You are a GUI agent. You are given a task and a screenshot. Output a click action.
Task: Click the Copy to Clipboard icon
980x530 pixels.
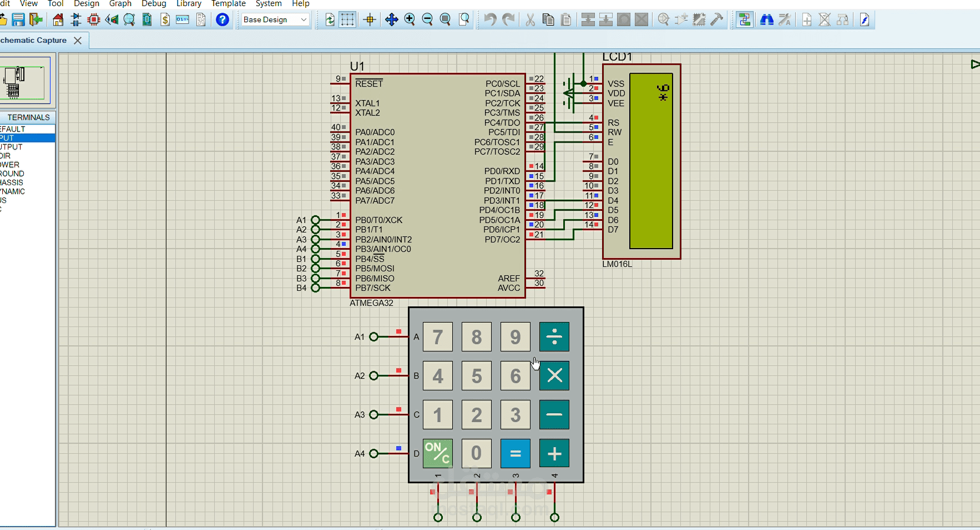548,20
